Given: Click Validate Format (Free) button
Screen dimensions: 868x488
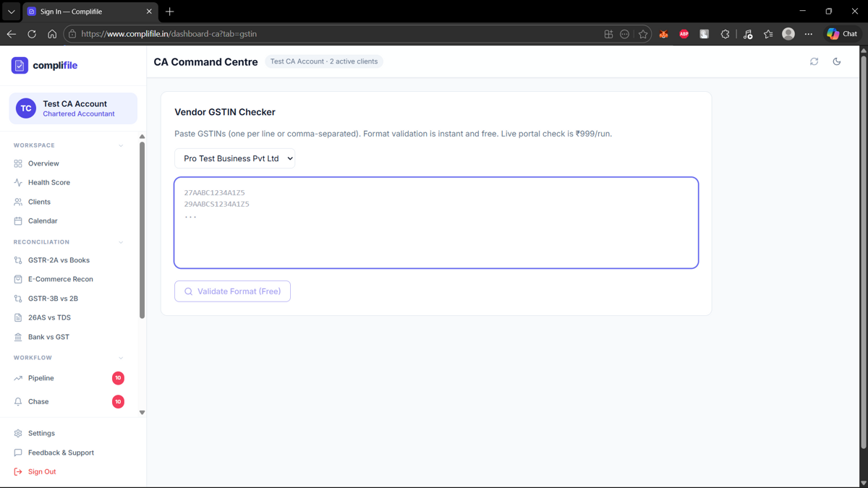Looking at the screenshot, I should pyautogui.click(x=232, y=291).
